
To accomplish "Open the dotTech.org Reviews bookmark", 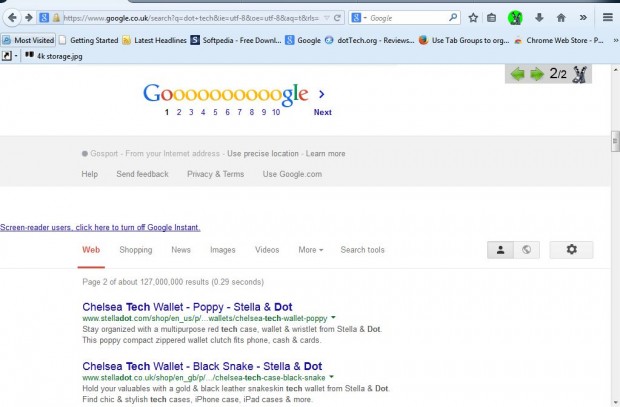I will pos(370,40).
